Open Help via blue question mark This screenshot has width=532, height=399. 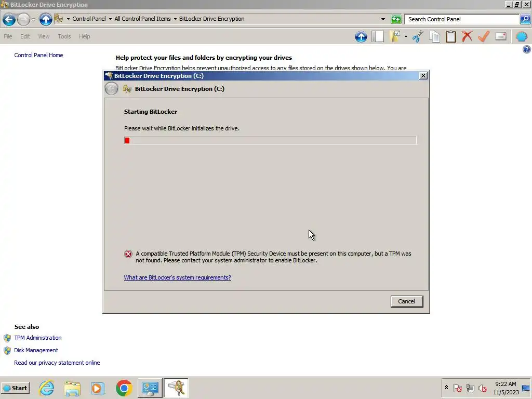pyautogui.click(x=526, y=49)
